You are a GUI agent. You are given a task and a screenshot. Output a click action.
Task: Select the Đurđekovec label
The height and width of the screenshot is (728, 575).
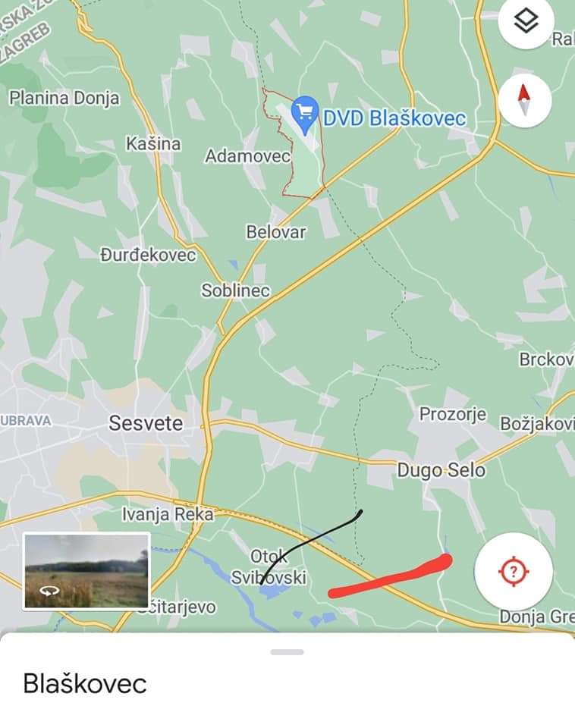(x=148, y=255)
